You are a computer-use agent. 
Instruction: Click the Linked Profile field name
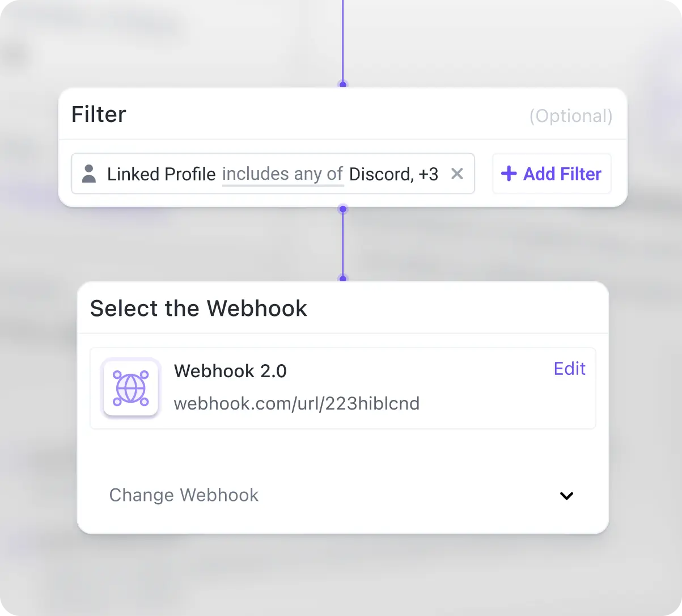(162, 174)
